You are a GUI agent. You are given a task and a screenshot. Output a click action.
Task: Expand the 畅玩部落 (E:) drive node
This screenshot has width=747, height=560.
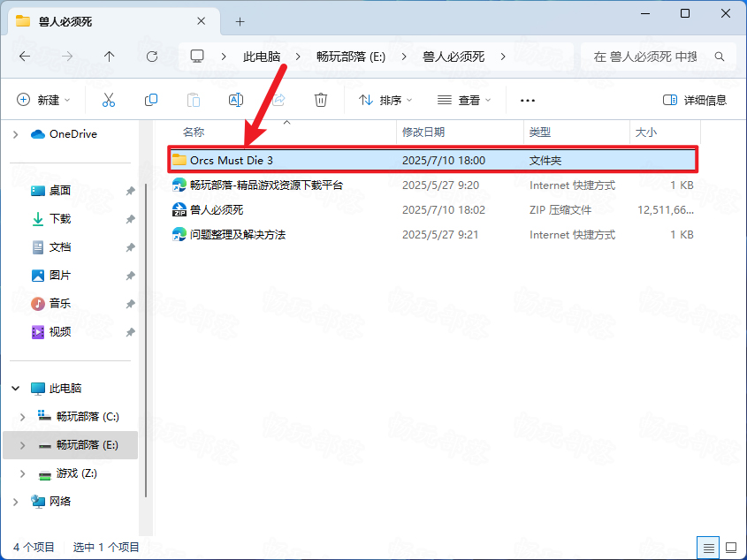point(22,445)
